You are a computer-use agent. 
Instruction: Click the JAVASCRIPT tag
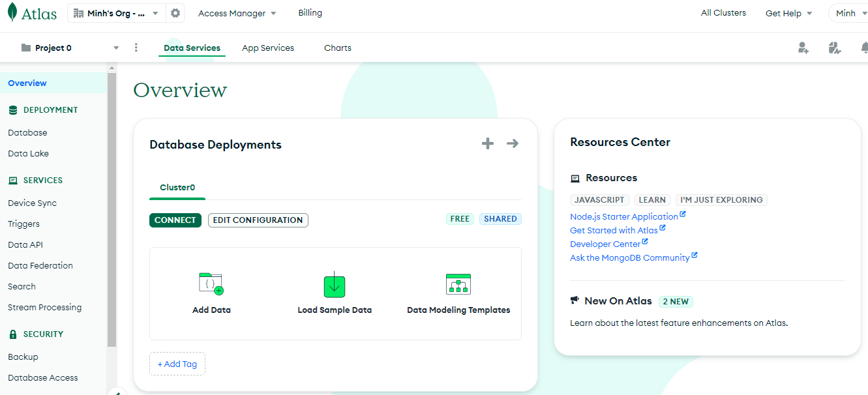click(600, 200)
